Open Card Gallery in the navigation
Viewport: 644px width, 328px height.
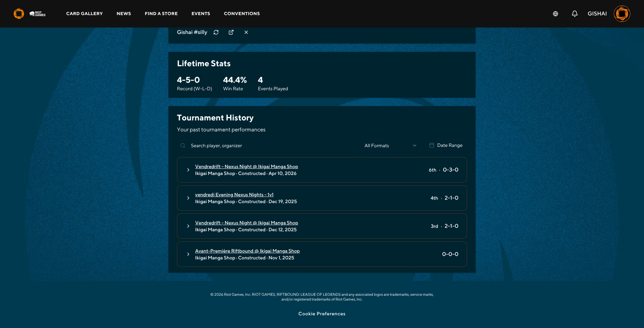coord(84,14)
